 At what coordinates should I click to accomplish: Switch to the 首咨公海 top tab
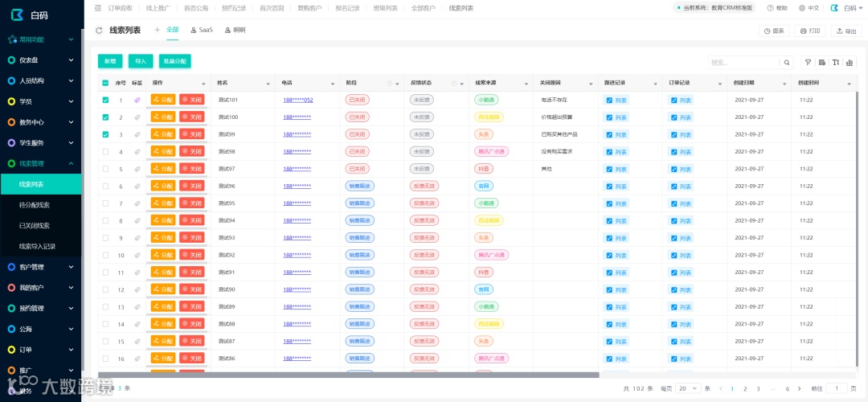click(x=196, y=8)
